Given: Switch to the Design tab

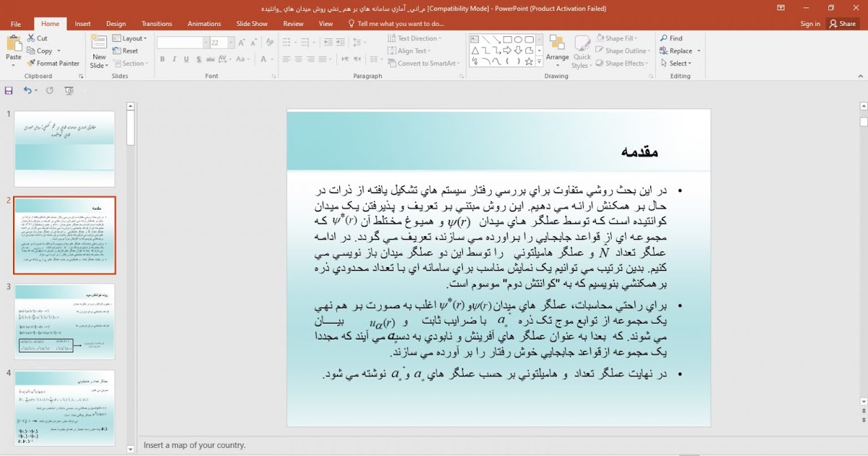Looking at the screenshot, I should tap(116, 24).
